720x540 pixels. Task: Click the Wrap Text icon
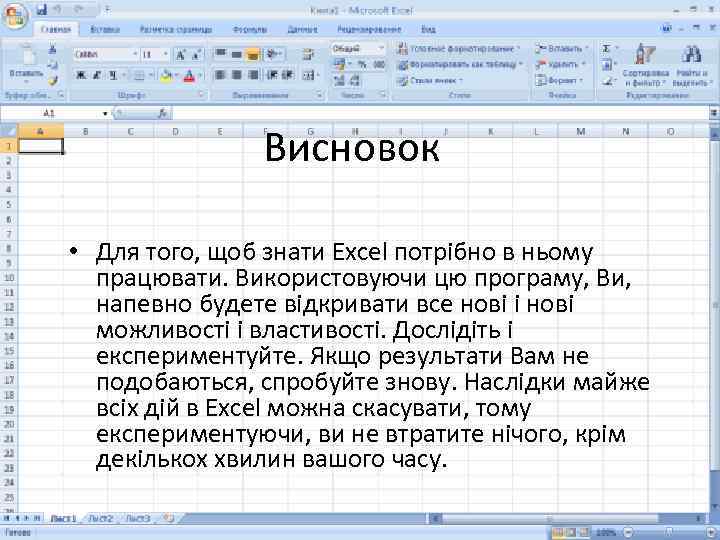point(308,55)
